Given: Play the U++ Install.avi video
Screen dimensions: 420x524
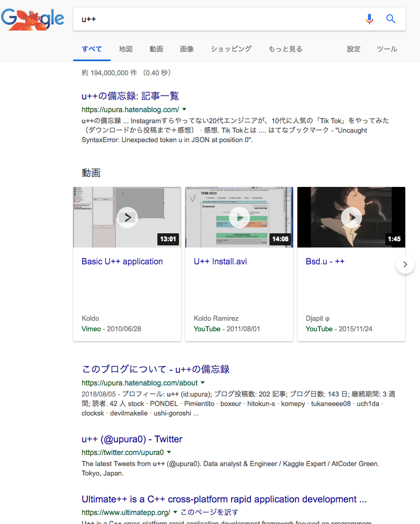Looking at the screenshot, I should (239, 217).
